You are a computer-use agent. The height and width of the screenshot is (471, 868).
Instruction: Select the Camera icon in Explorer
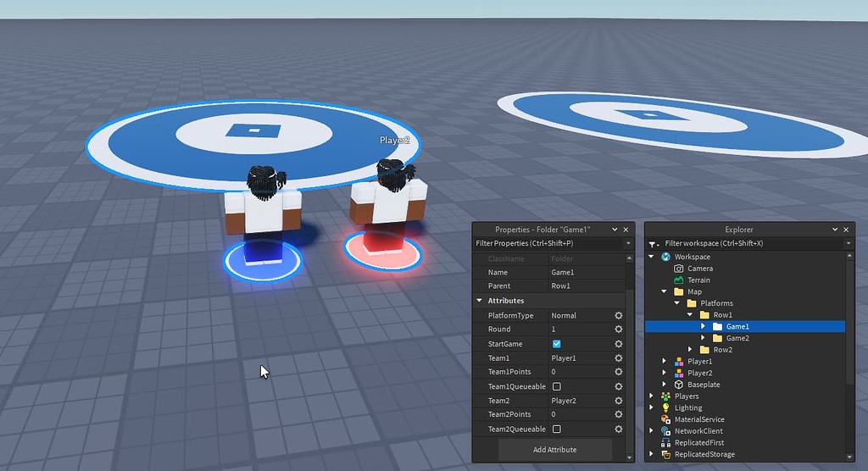(x=678, y=269)
